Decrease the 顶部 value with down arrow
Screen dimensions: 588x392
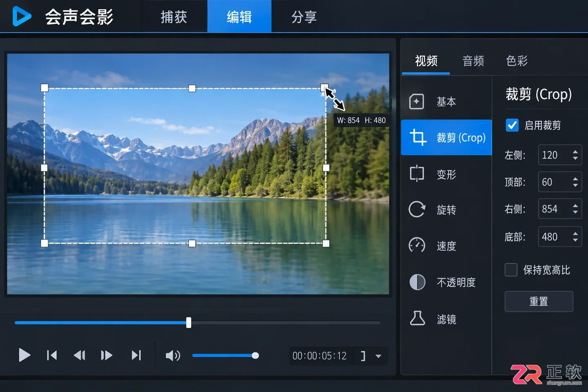(575, 185)
